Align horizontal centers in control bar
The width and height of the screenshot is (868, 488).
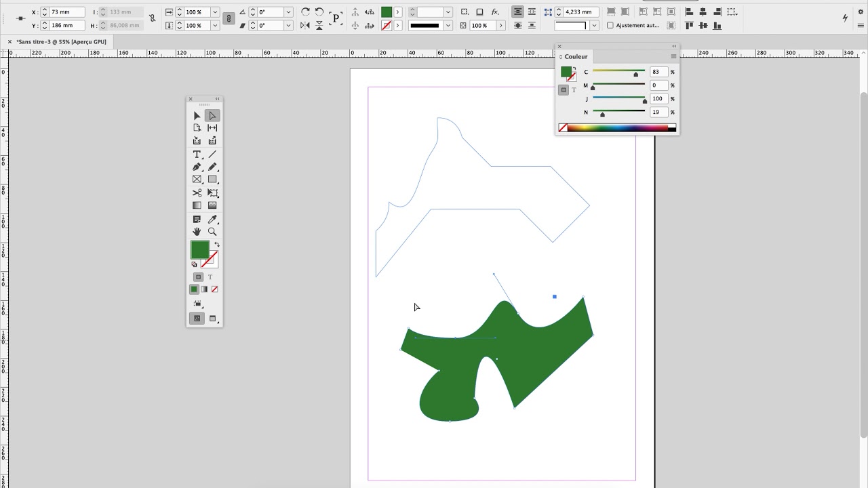coord(703,12)
